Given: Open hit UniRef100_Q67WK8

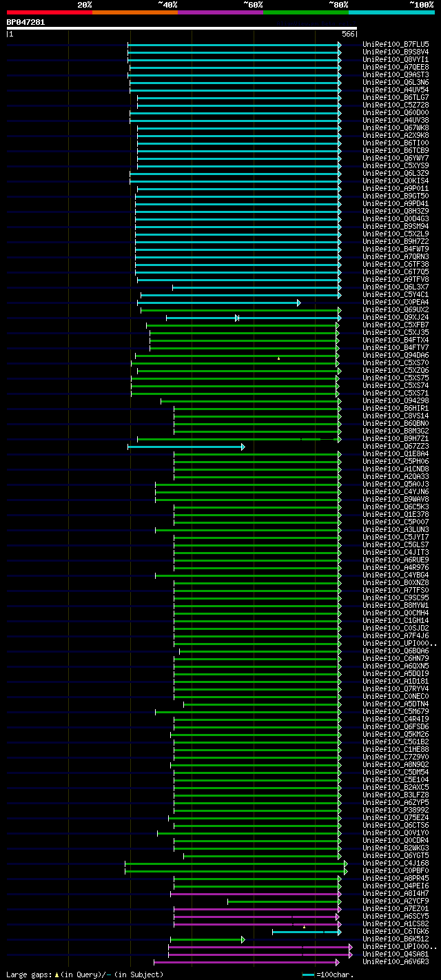Looking at the screenshot, I should [x=396, y=127].
